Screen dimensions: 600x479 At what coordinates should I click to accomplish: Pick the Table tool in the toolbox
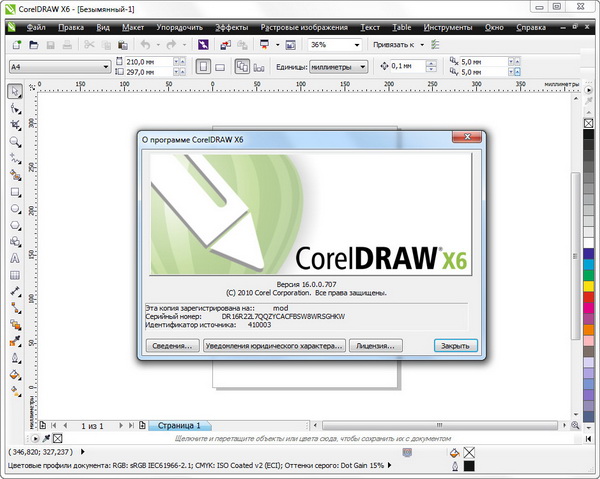(x=16, y=274)
